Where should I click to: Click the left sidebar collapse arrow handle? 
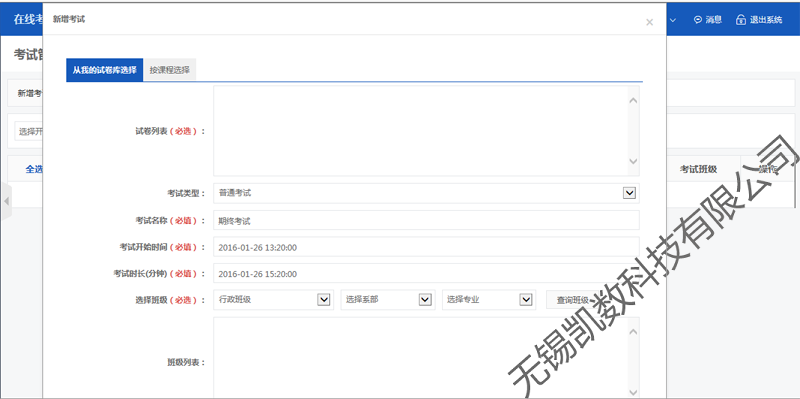(6, 201)
